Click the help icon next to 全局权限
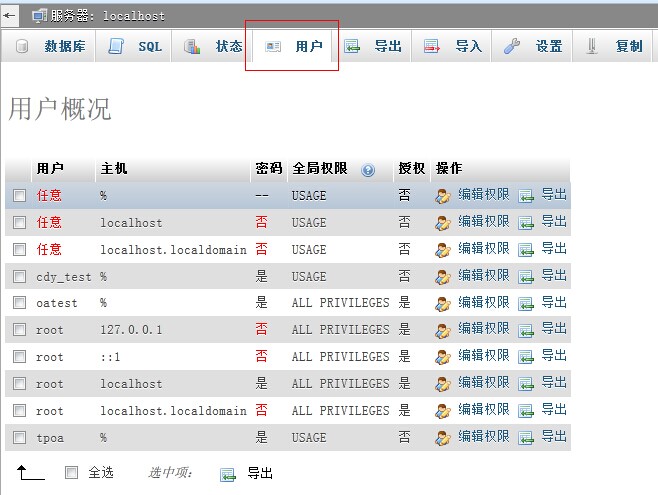This screenshot has height=495, width=658. coord(368,170)
